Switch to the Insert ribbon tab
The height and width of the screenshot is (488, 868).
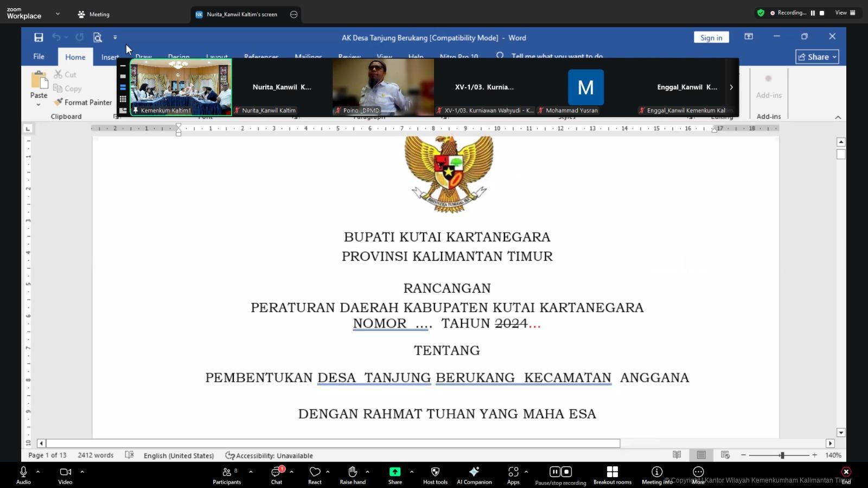tap(110, 56)
